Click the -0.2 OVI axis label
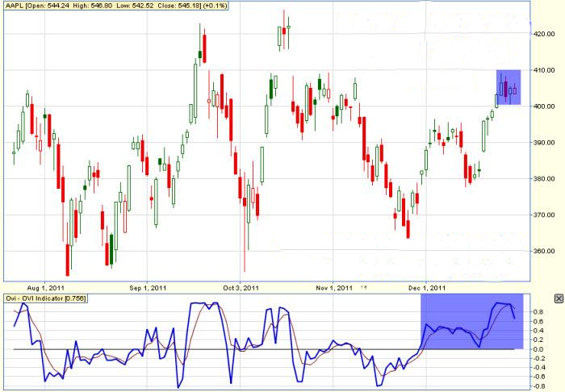This screenshot has width=565, height=392. (538, 358)
